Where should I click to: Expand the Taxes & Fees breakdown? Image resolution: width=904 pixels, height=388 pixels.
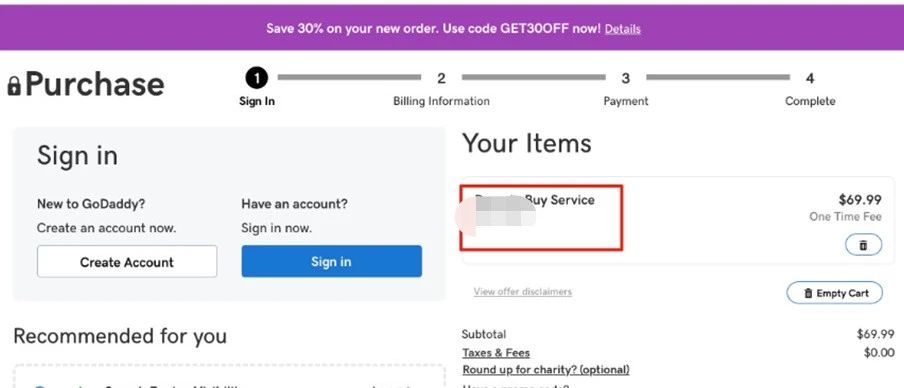[496, 352]
